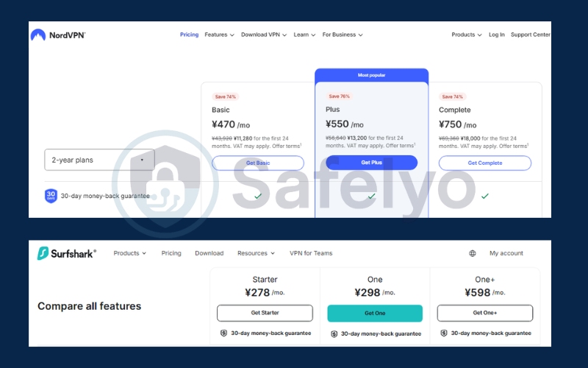Image resolution: width=588 pixels, height=368 pixels.
Task: Click the guarantee shield icon under Get Starter
Action: (x=224, y=333)
